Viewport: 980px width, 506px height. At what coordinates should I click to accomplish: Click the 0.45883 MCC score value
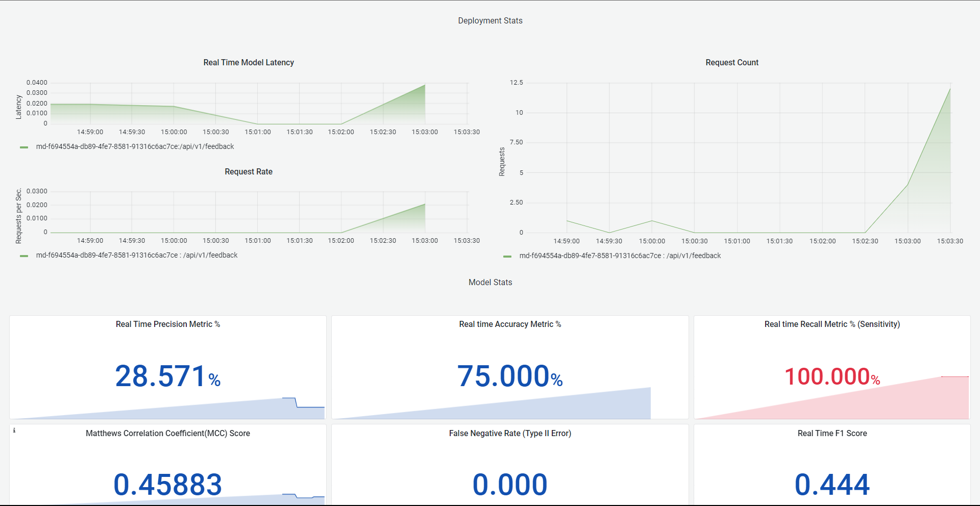click(x=168, y=485)
